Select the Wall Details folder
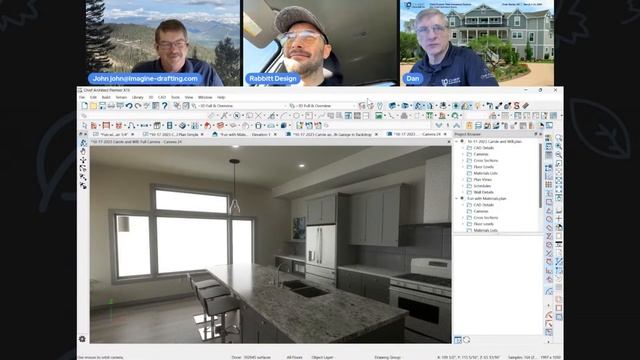The width and height of the screenshot is (640, 360). [x=484, y=192]
